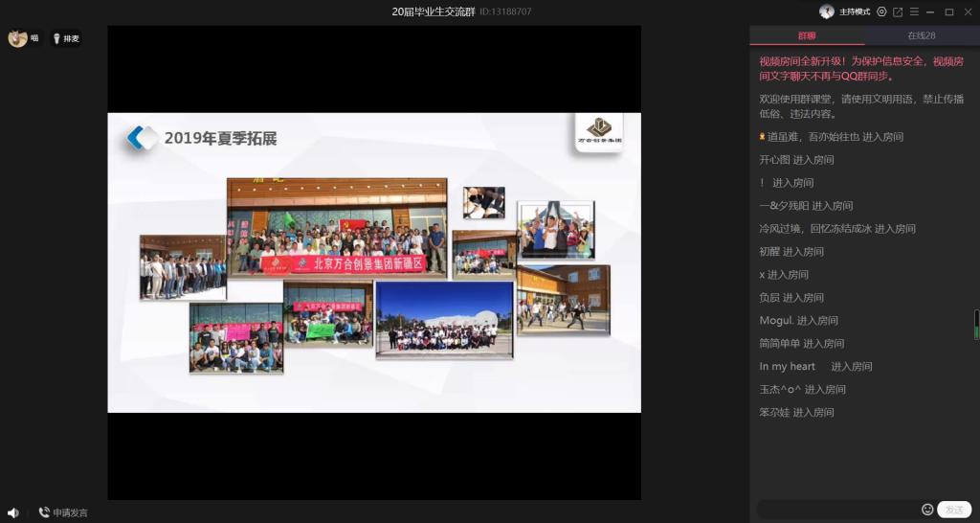Viewport: 980px width, 523px height.
Task: Switch to the 在线28 online members tab
Action: click(922, 35)
